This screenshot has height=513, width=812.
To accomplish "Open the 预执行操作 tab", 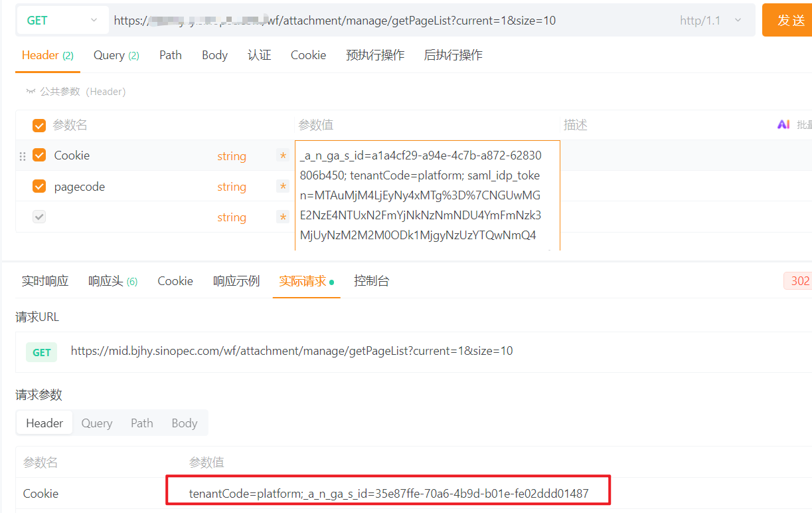I will pyautogui.click(x=375, y=55).
